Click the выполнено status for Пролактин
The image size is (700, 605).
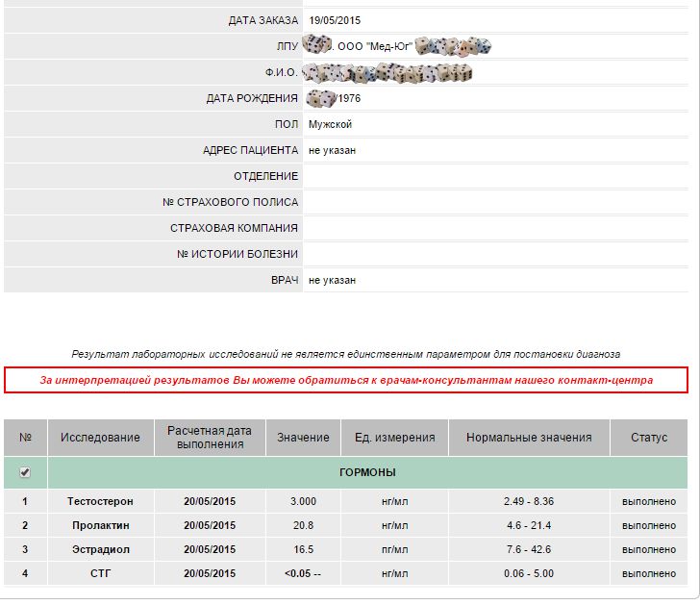(x=648, y=525)
